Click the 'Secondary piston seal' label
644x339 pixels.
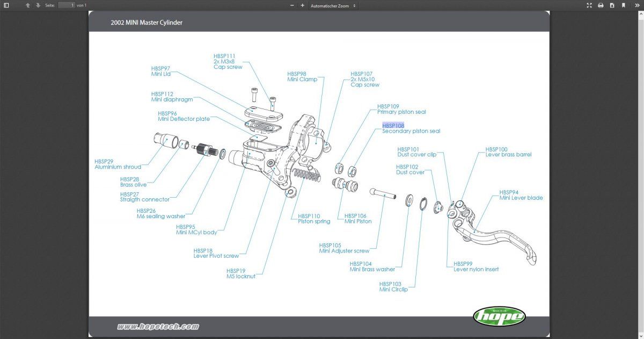point(411,131)
